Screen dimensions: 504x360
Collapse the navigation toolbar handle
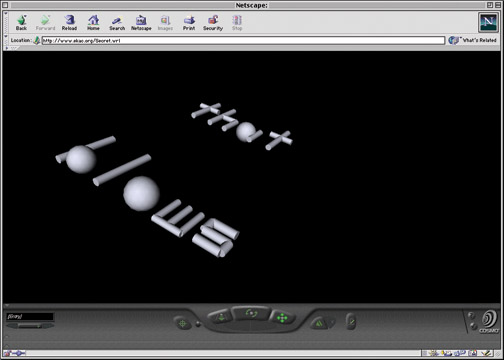click(6, 22)
